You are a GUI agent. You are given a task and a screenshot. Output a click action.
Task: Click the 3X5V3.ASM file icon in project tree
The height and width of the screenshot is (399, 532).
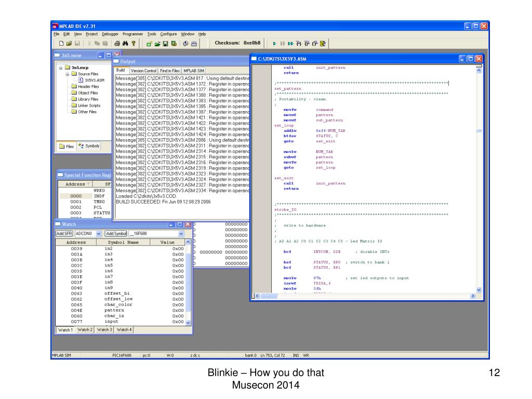[81, 80]
